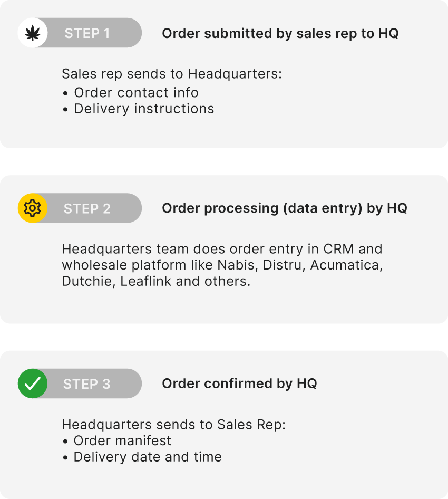Select the "Delivery date and time" bullet

148,457
